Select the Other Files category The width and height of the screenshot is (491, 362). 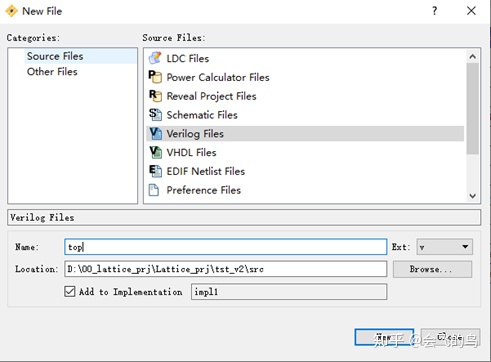click(x=52, y=71)
